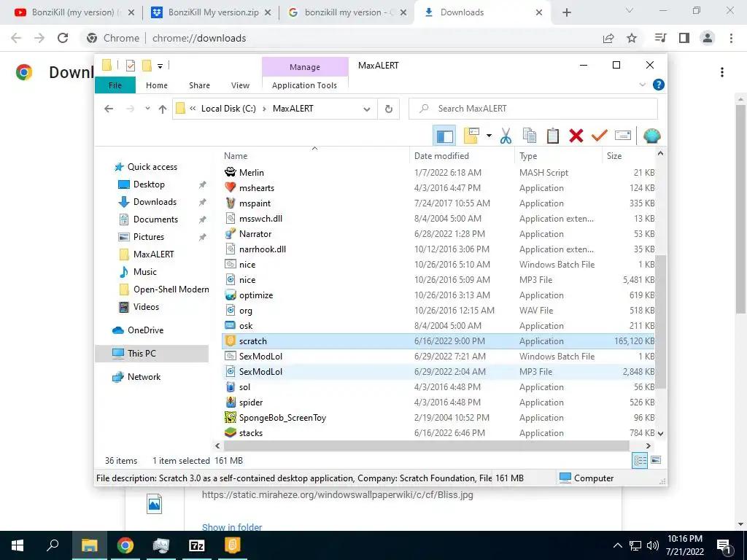Show hidden system tray icons
This screenshot has height=560, width=747.
coord(617,545)
